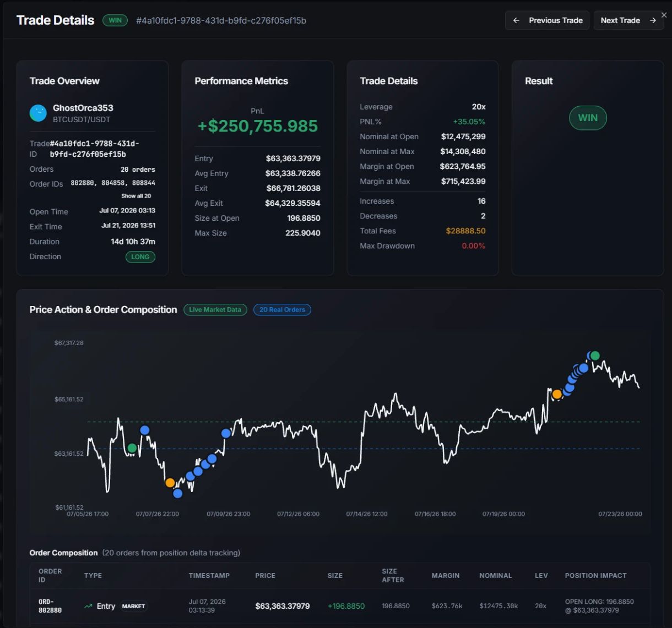Viewport: 672px width, 628px height.
Task: Click Margin at Open $623,764.95
Action: coord(463,166)
